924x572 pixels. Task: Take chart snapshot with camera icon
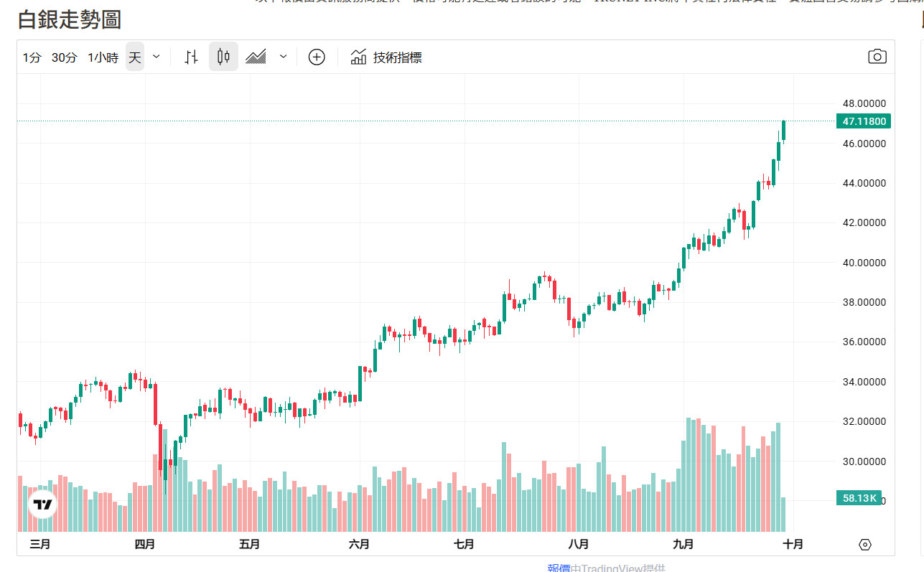(877, 55)
